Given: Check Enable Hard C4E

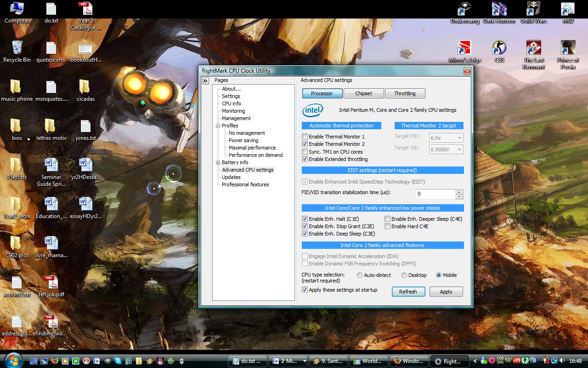Looking at the screenshot, I should point(387,226).
